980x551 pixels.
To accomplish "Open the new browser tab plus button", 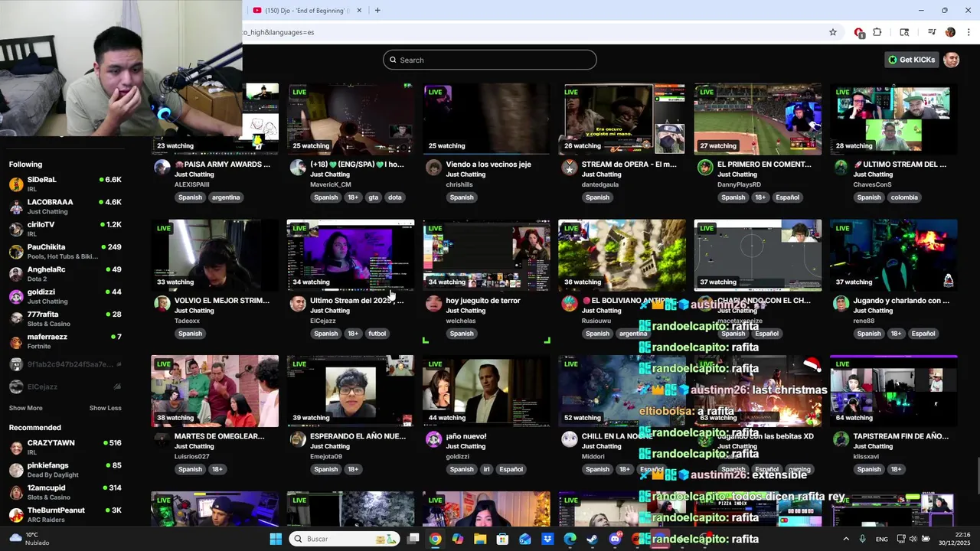I will click(x=377, y=11).
